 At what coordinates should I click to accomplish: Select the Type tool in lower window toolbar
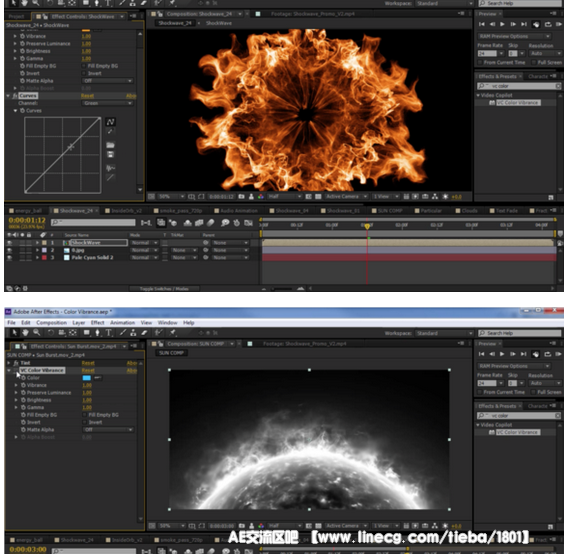pos(109,332)
